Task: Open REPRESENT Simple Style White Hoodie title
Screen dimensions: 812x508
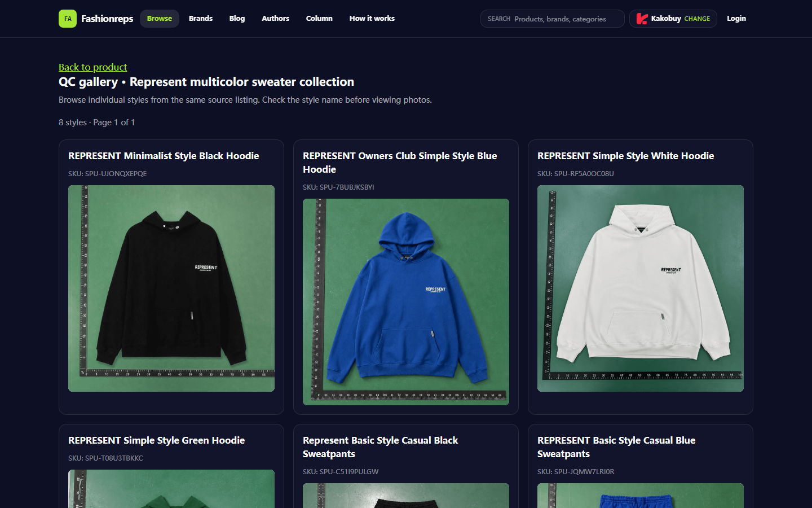Action: 625,156
